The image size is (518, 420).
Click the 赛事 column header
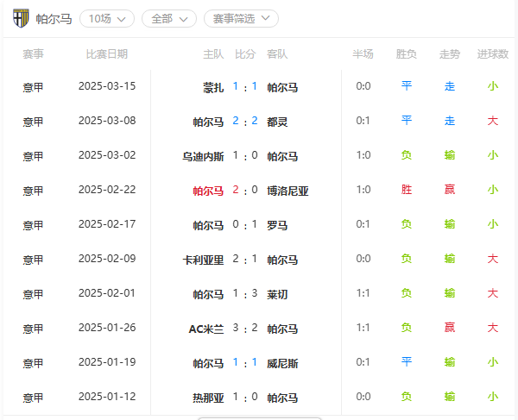point(33,53)
